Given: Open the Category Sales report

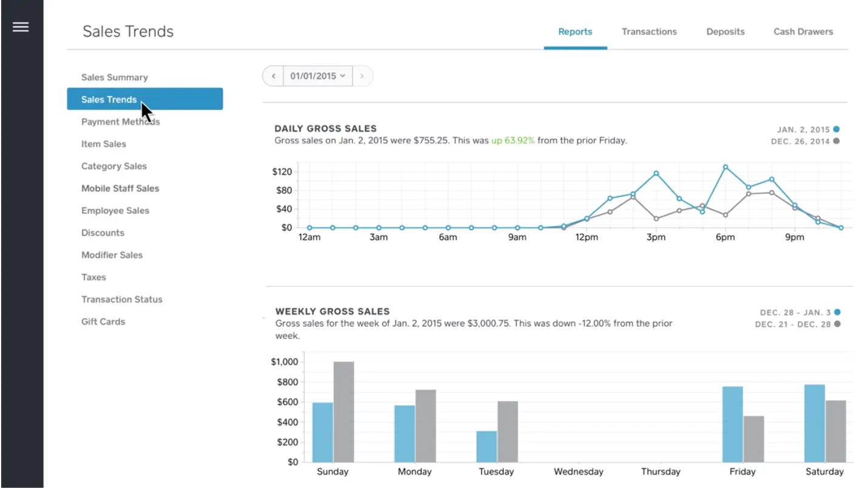Looking at the screenshot, I should click(x=114, y=166).
